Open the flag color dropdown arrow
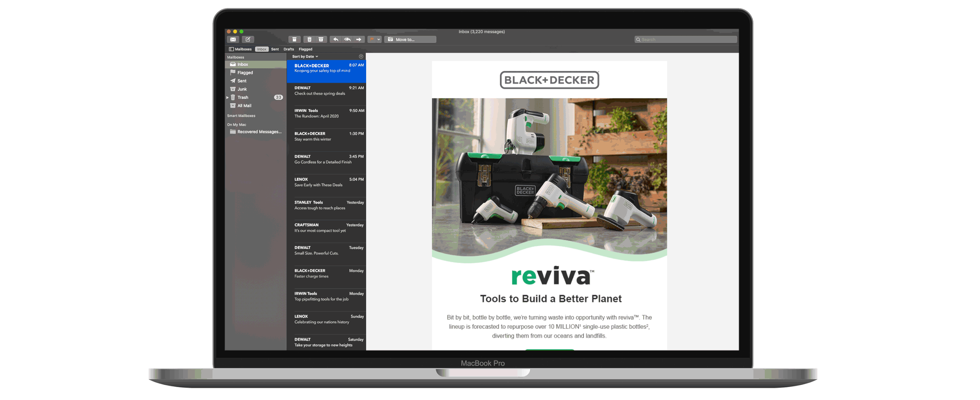980x400 pixels. [x=379, y=40]
